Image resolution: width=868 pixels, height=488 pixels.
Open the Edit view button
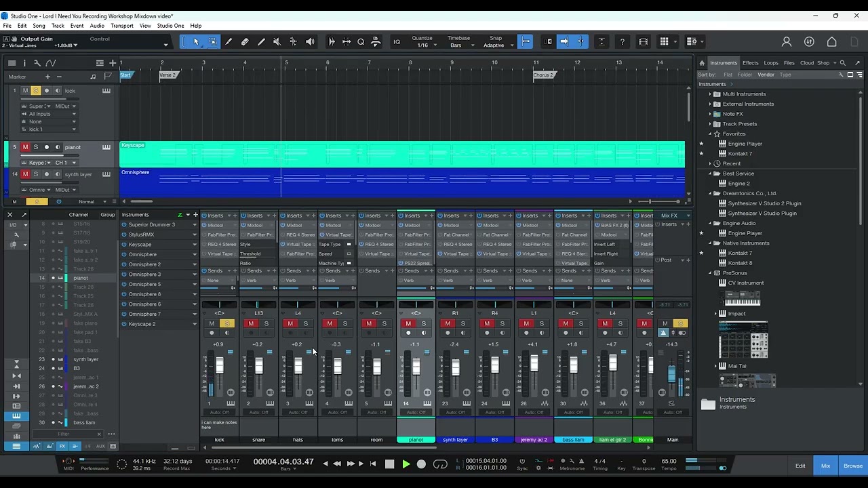[x=800, y=466]
